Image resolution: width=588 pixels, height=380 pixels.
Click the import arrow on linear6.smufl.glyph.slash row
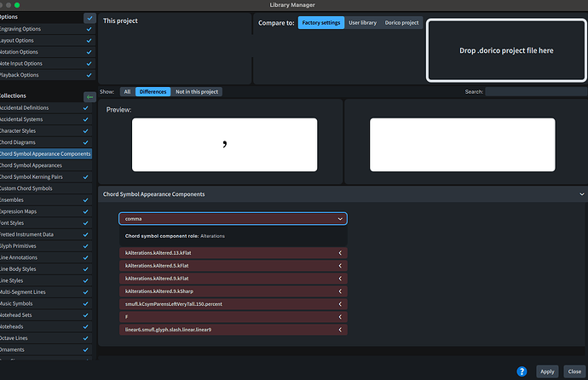click(x=340, y=330)
